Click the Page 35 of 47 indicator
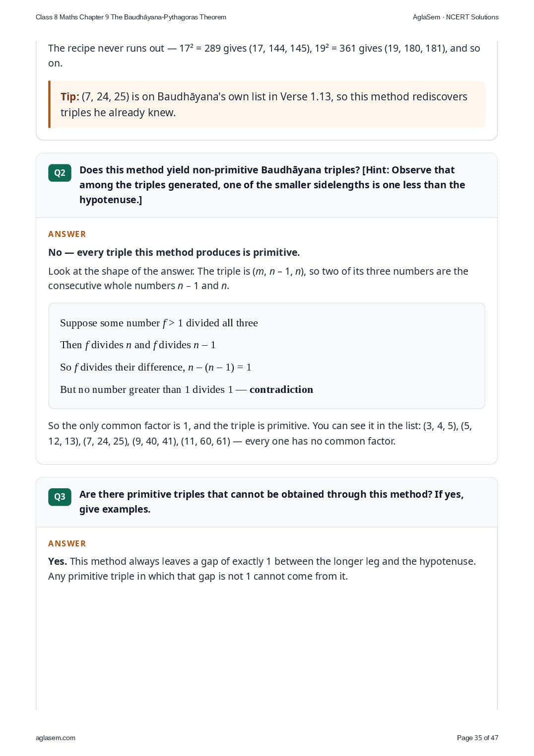The height and width of the screenshot is (756, 534). click(x=477, y=738)
